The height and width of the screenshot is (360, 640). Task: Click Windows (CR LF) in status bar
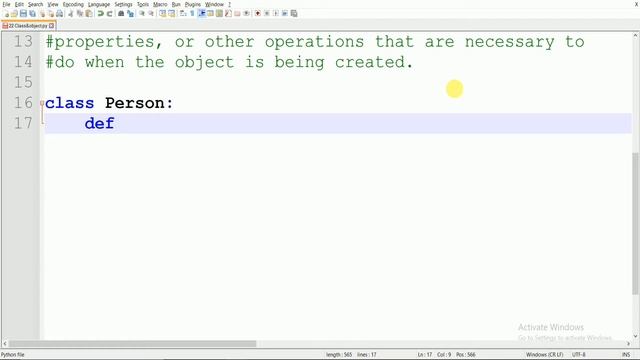tap(544, 355)
